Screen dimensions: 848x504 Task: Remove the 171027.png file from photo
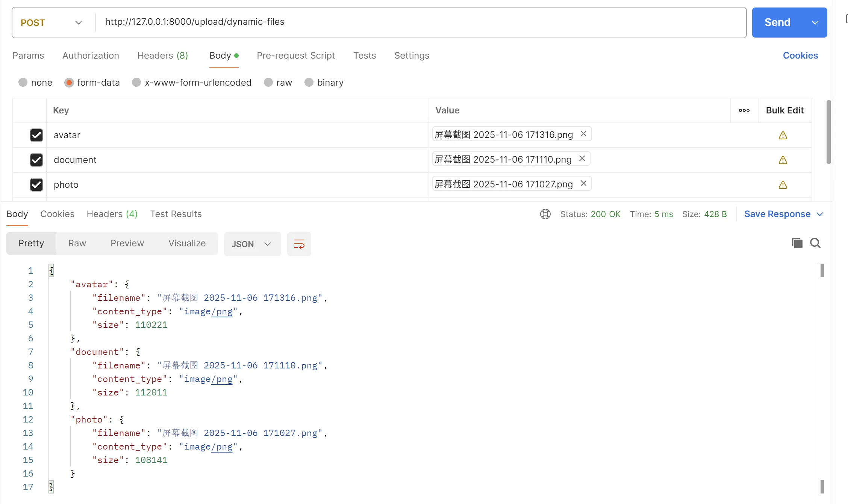(583, 183)
